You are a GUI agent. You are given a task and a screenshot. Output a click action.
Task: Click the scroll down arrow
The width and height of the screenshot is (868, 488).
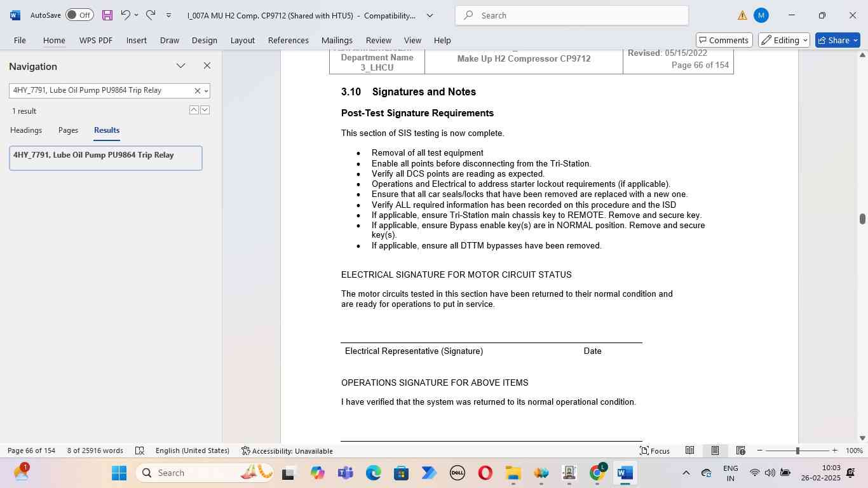(x=862, y=438)
